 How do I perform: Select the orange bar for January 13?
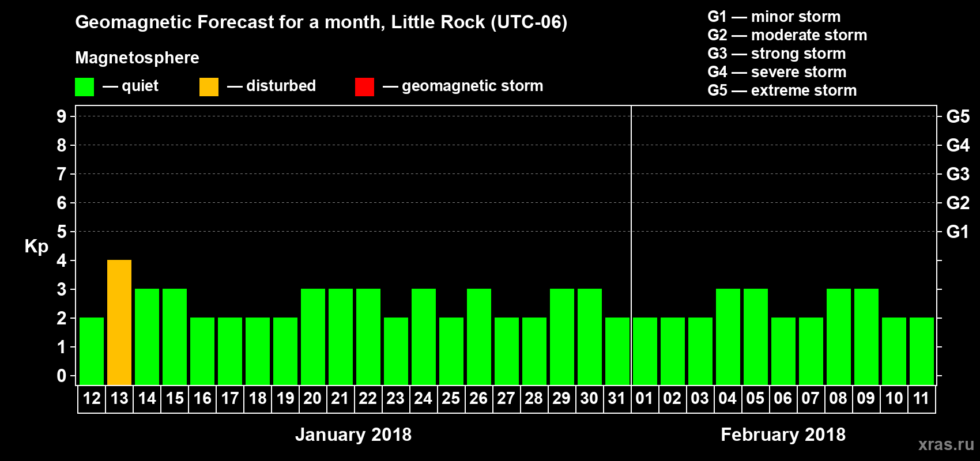point(119,322)
